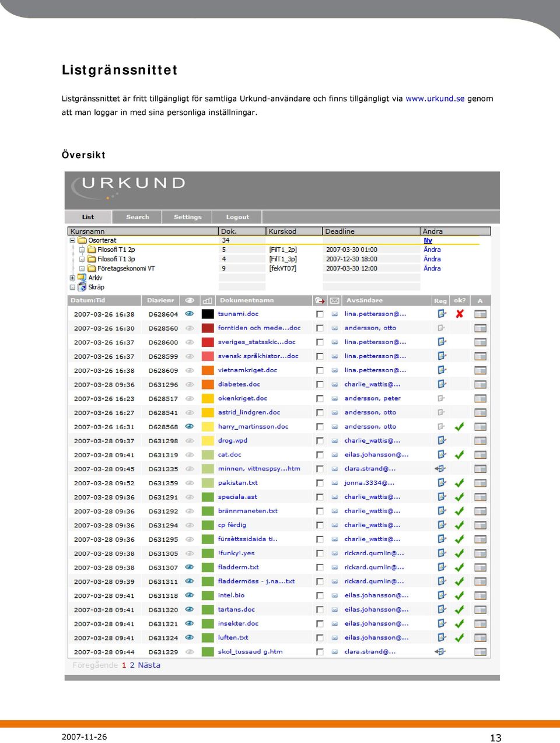Open the www.urkund.se hyperlink
The width and height of the screenshot is (560, 743).
[435, 99]
